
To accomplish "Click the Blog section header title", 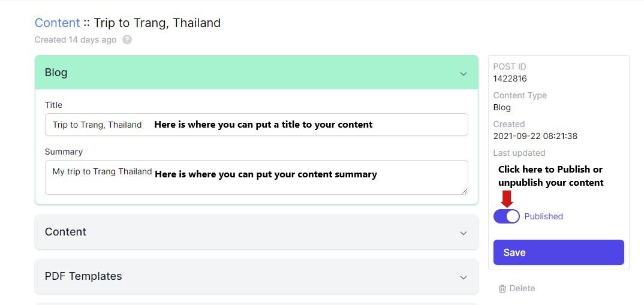I will (x=56, y=73).
